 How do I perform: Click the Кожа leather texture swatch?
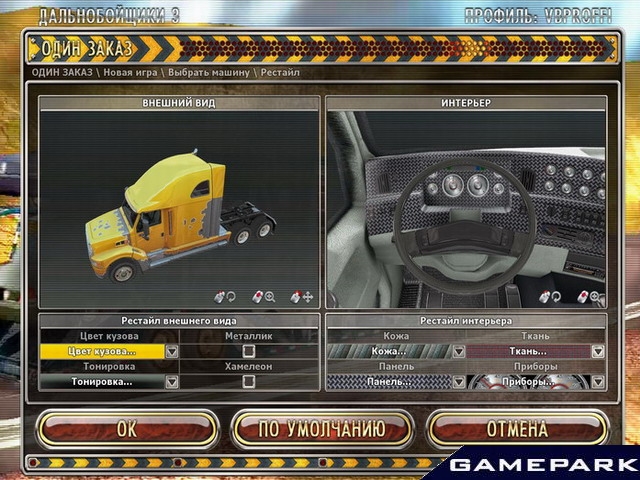coord(389,351)
